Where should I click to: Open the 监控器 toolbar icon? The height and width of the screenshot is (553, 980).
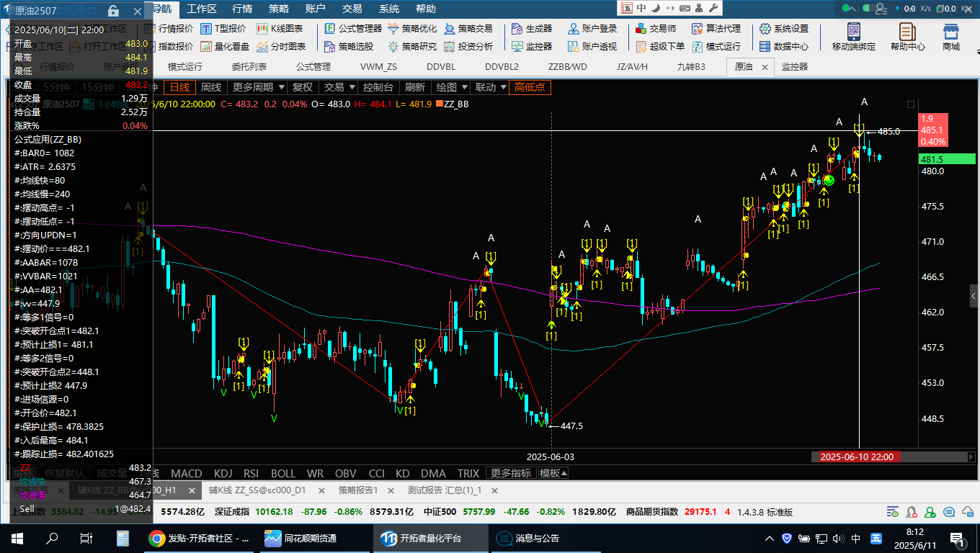pos(532,46)
